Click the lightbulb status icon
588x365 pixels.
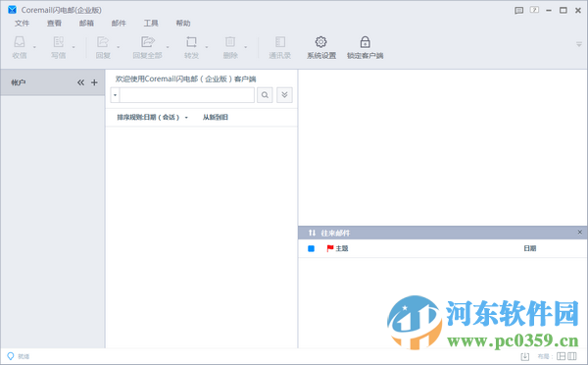coord(11,355)
